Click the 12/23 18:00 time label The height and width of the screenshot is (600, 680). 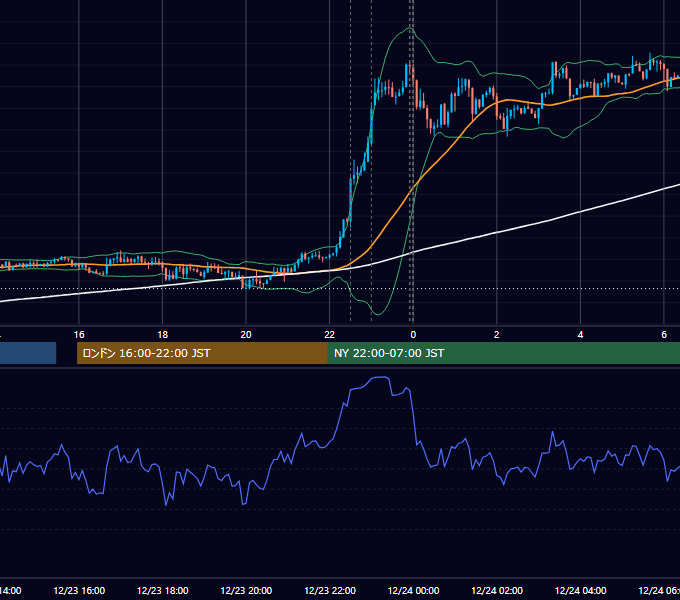point(163,590)
